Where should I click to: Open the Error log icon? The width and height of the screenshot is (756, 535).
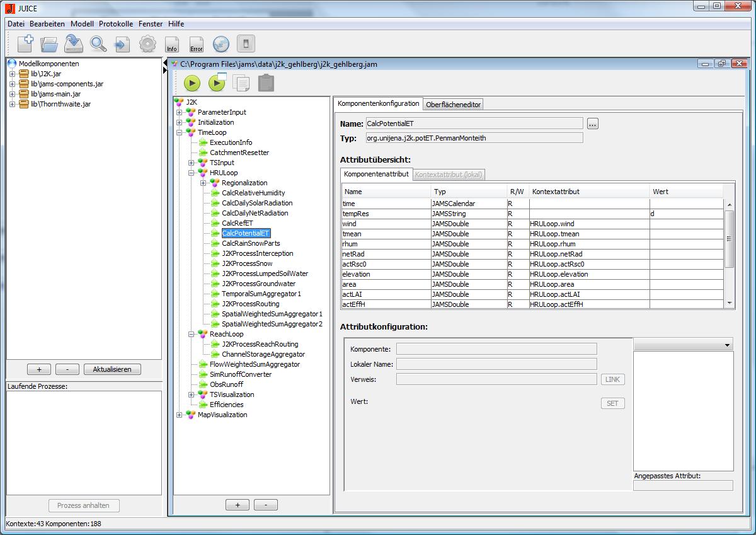click(x=197, y=44)
